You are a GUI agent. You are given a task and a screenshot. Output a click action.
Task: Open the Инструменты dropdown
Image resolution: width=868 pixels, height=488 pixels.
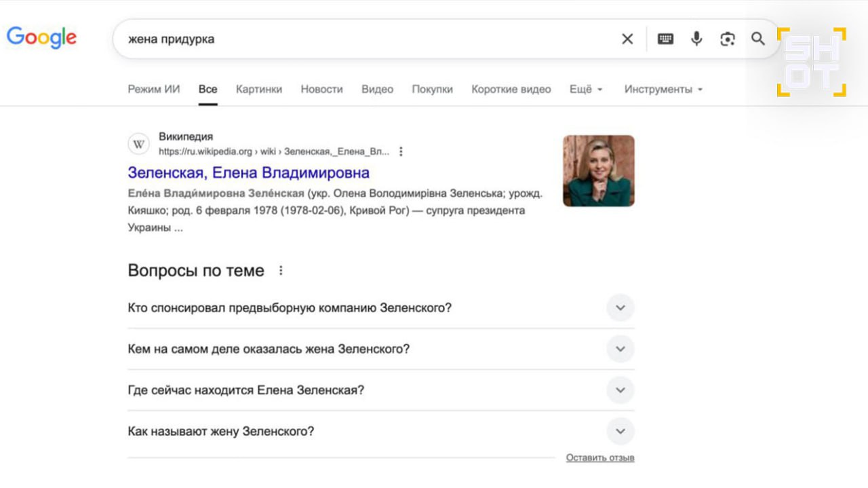click(663, 90)
